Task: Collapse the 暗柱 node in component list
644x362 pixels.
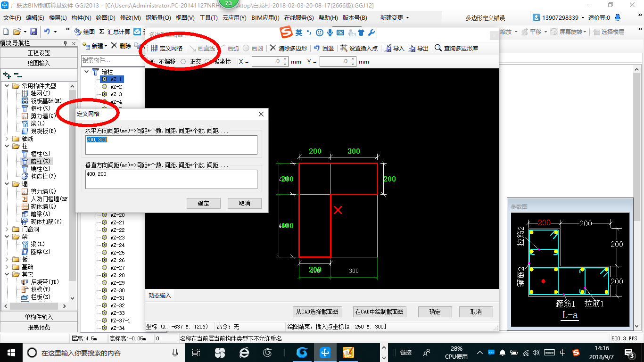Action: [x=87, y=72]
